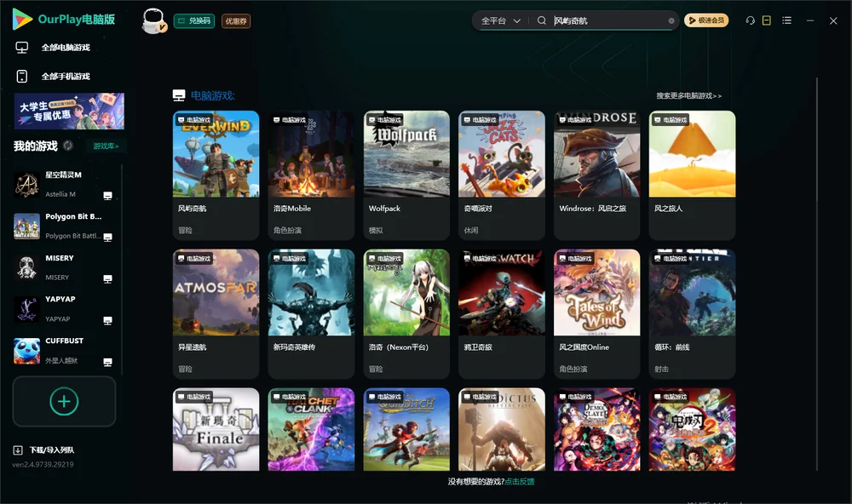The width and height of the screenshot is (852, 504).
Task: Click PC icon on Astellia M row
Action: tap(107, 196)
